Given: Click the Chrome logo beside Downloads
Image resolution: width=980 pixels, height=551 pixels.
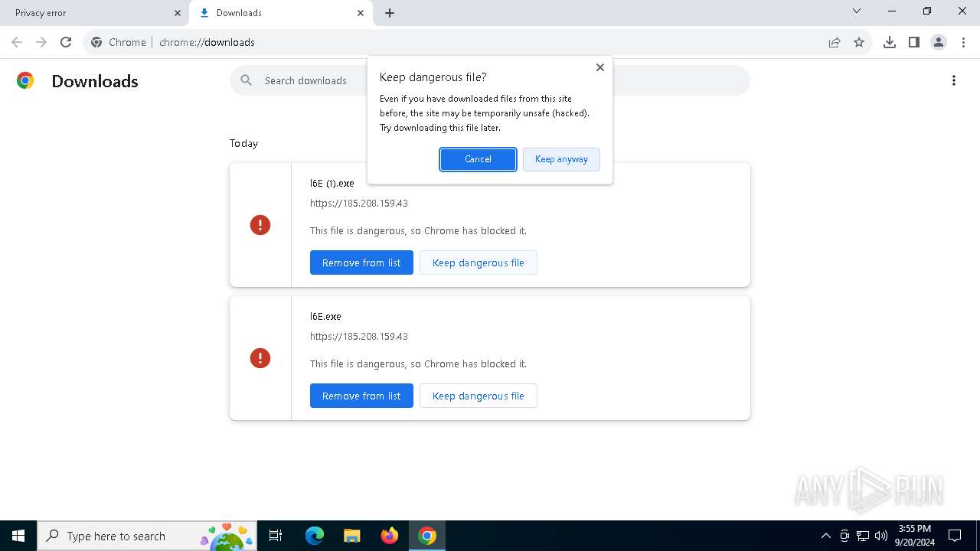Looking at the screenshot, I should (25, 80).
